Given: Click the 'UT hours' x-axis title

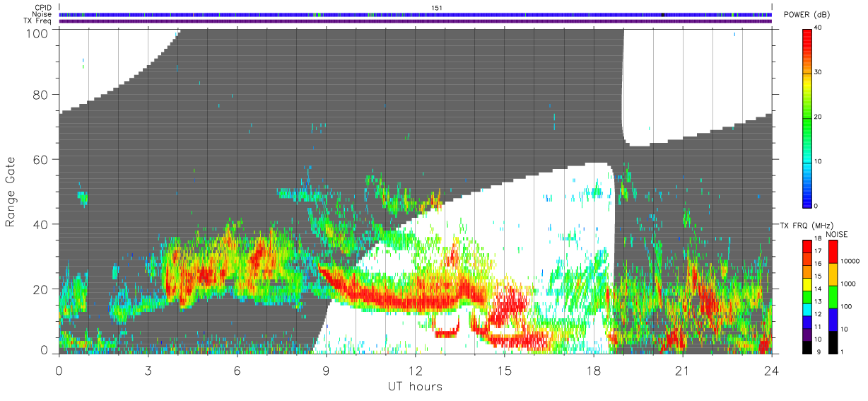Looking at the screenshot, I should coord(415,386).
